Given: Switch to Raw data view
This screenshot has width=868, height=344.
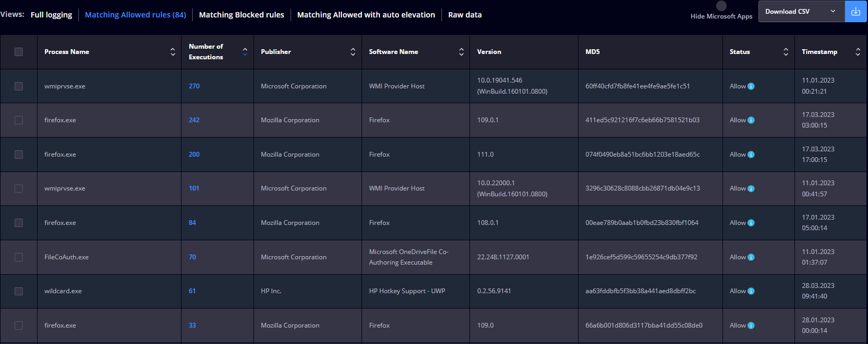Looking at the screenshot, I should pyautogui.click(x=465, y=15).
